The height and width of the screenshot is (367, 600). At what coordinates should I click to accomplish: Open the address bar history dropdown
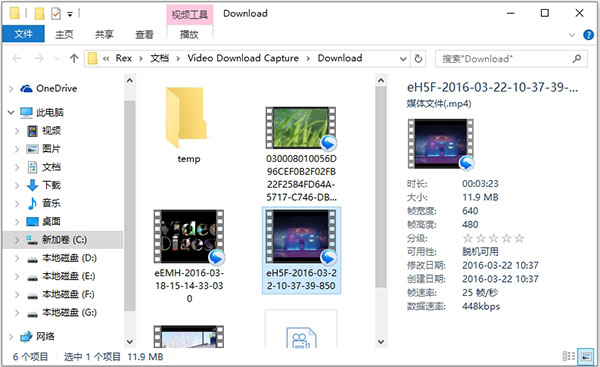[403, 59]
